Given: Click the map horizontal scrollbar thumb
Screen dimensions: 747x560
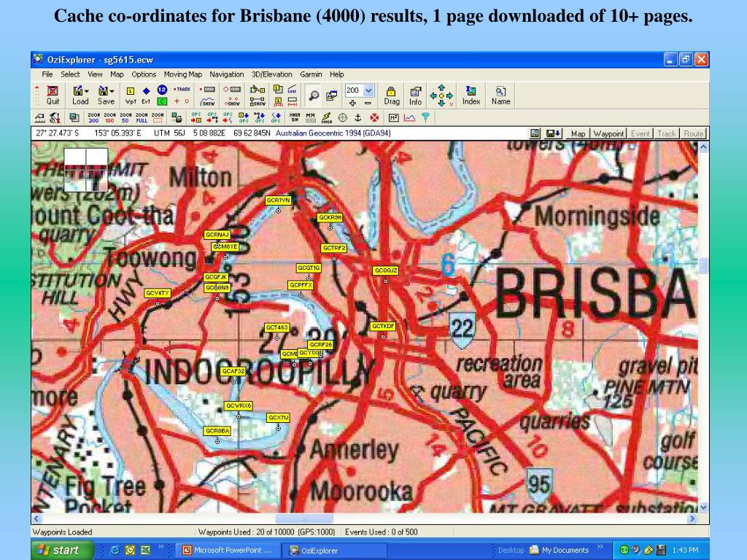Looking at the screenshot, I should click(x=304, y=518).
